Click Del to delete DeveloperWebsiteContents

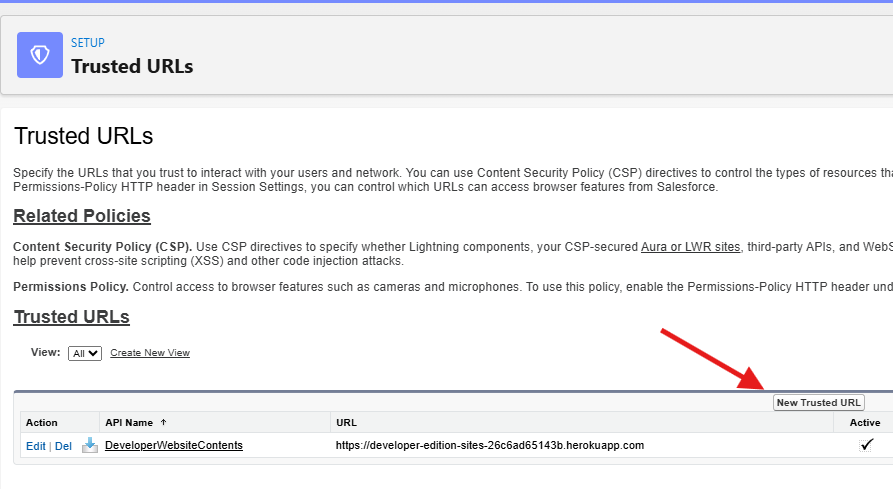63,446
